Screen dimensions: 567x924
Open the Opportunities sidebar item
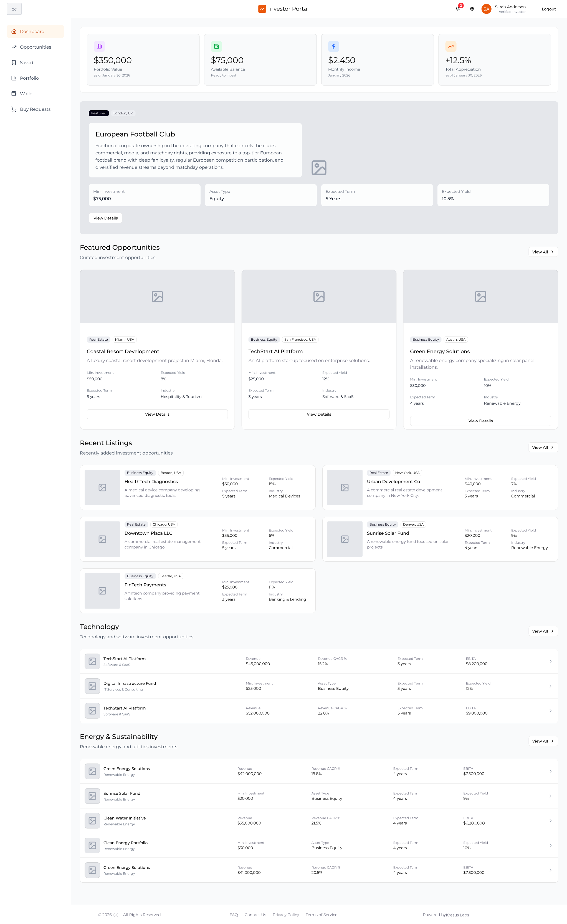[35, 47]
